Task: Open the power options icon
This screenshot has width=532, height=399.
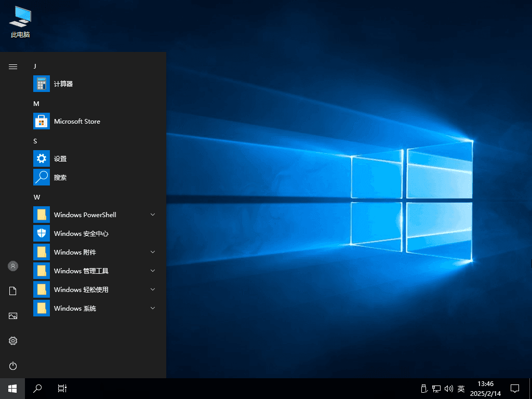Action: tap(12, 366)
